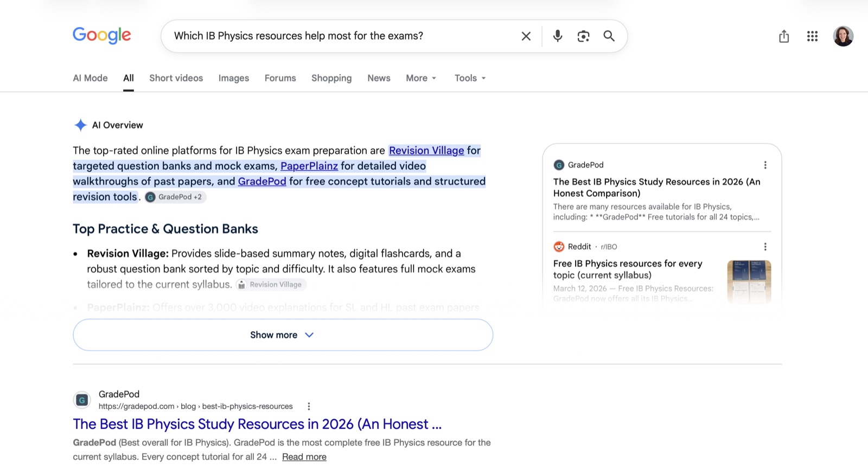Switch to News tab
Screen dimensions: 868x476
(x=379, y=78)
